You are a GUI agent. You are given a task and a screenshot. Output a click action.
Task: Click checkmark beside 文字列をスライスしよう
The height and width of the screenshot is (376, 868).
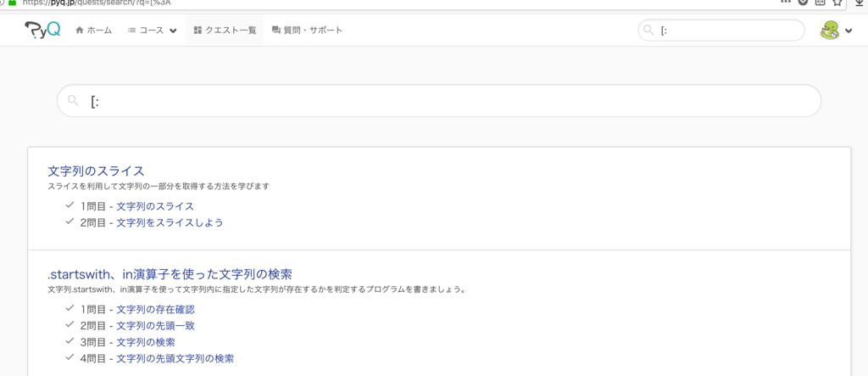70,222
